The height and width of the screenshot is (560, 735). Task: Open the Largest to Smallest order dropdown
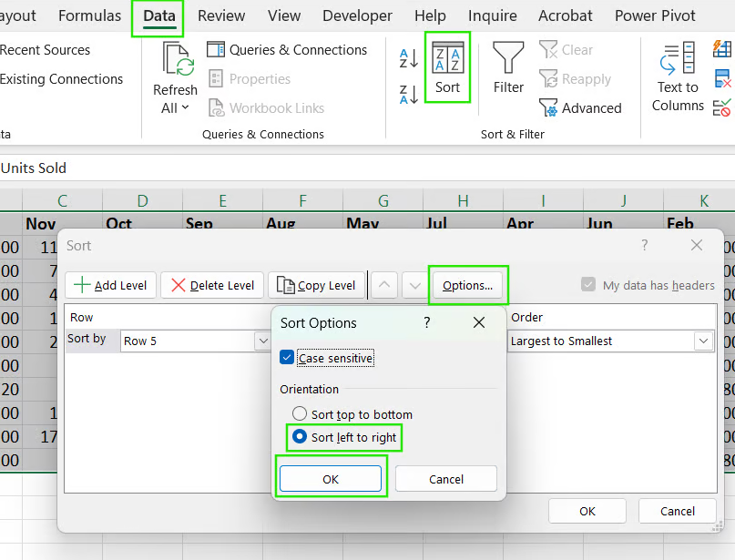pyautogui.click(x=701, y=340)
